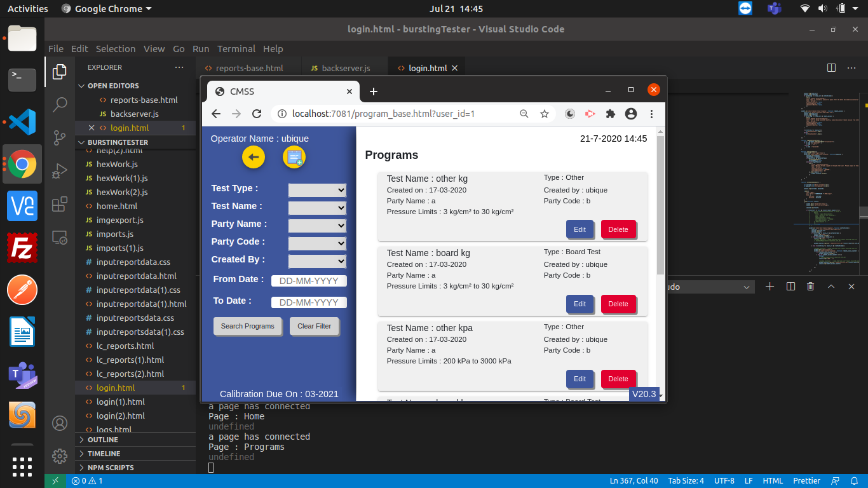Click the yellow back arrow in CMSS sidebar
868x488 pixels.
click(x=253, y=157)
